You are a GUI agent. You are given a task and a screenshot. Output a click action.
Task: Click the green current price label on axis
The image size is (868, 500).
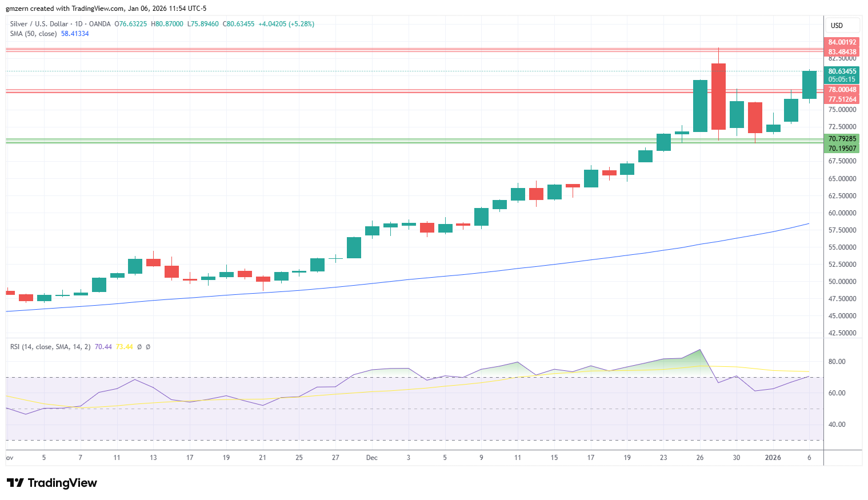click(842, 71)
